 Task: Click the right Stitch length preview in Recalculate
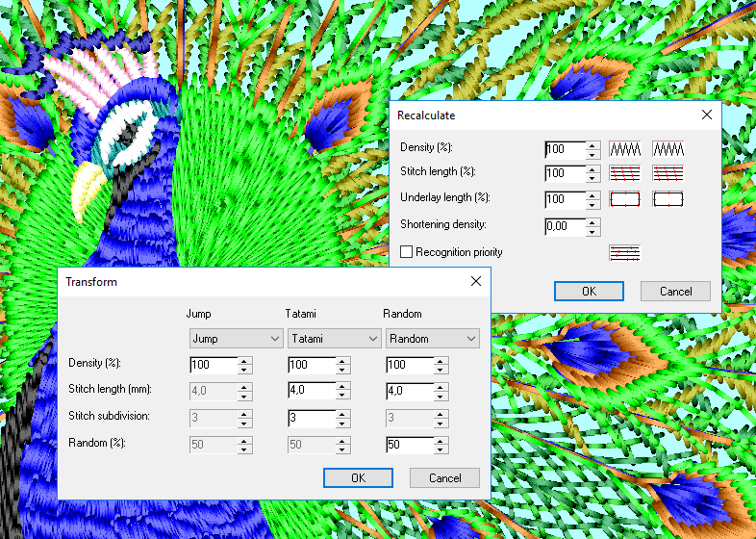(668, 173)
